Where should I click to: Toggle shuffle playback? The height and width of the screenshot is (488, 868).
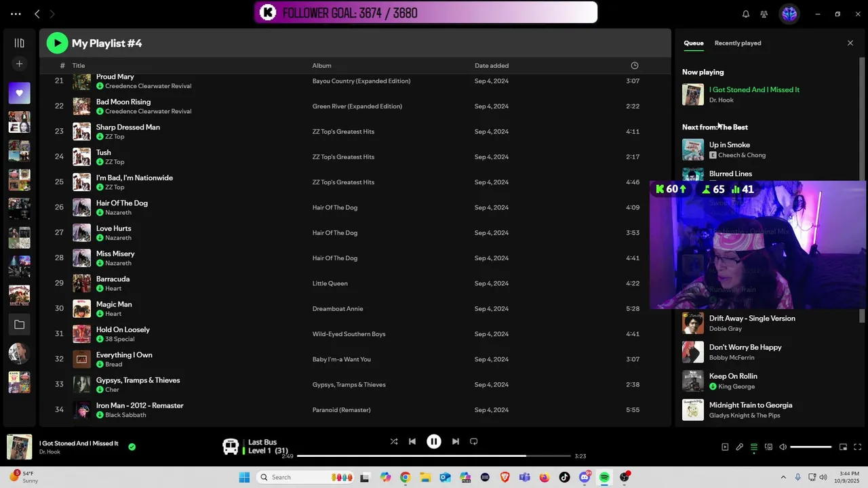pyautogui.click(x=394, y=441)
